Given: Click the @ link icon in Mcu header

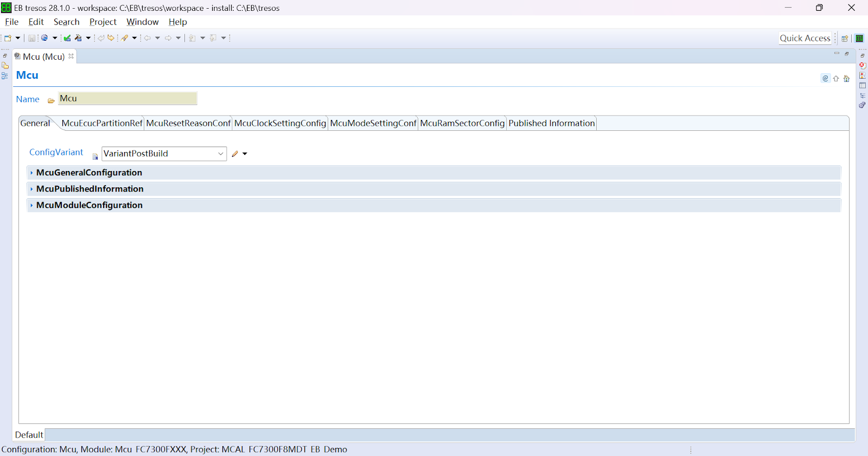Looking at the screenshot, I should click(825, 78).
